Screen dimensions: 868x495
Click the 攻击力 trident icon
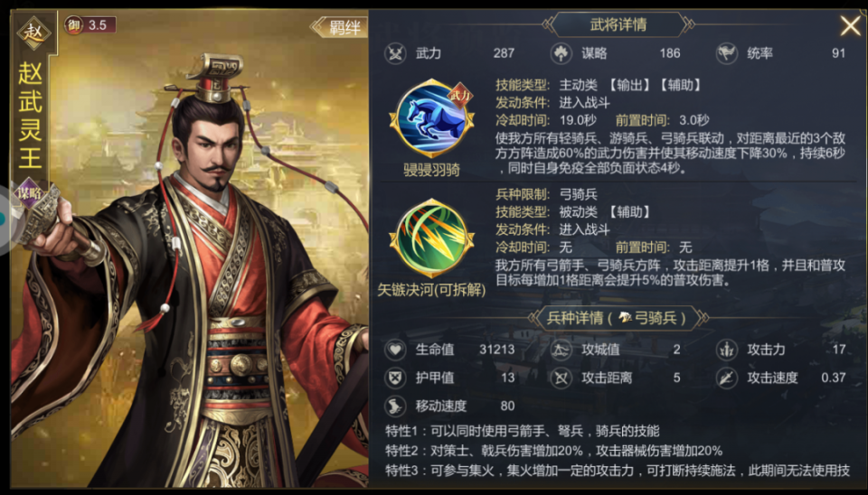[x=727, y=350]
